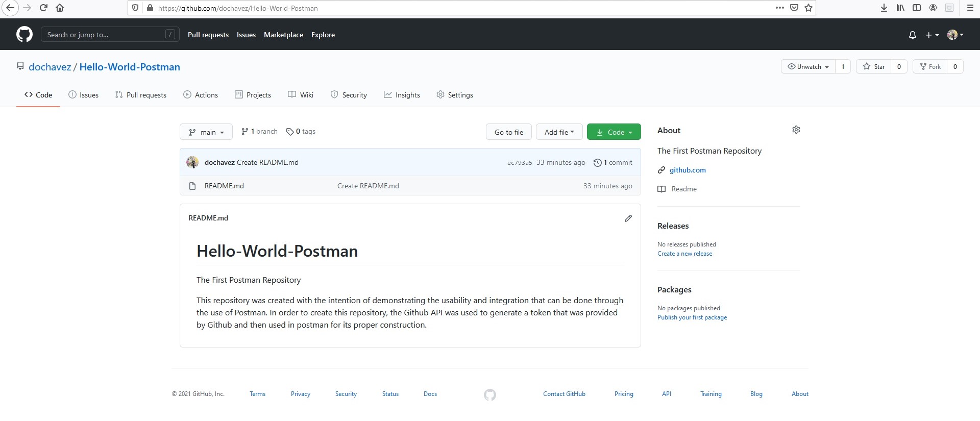The height and width of the screenshot is (421, 980).
Task: View the 0 tags link
Action: pos(301,131)
